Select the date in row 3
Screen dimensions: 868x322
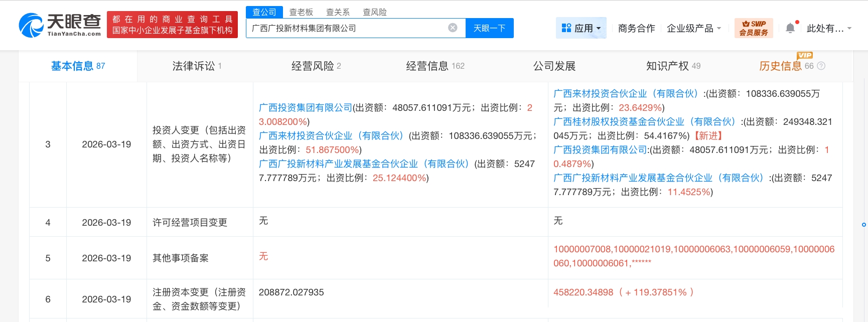106,144
